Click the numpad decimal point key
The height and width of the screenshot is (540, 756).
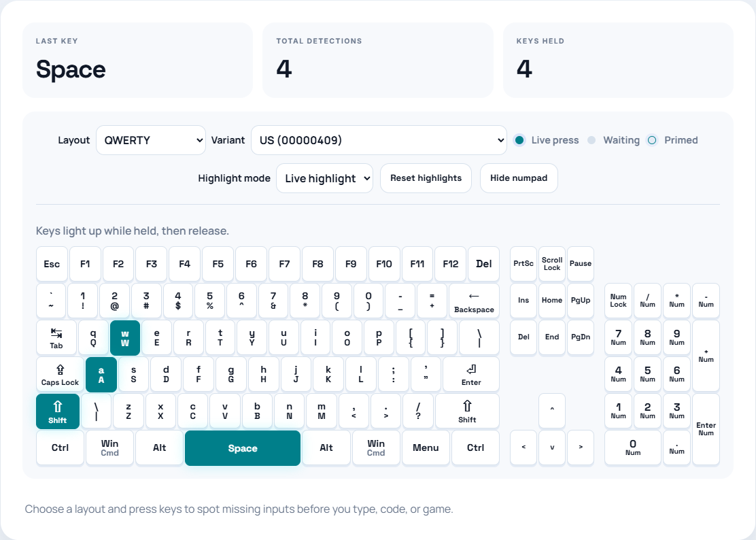(676, 448)
